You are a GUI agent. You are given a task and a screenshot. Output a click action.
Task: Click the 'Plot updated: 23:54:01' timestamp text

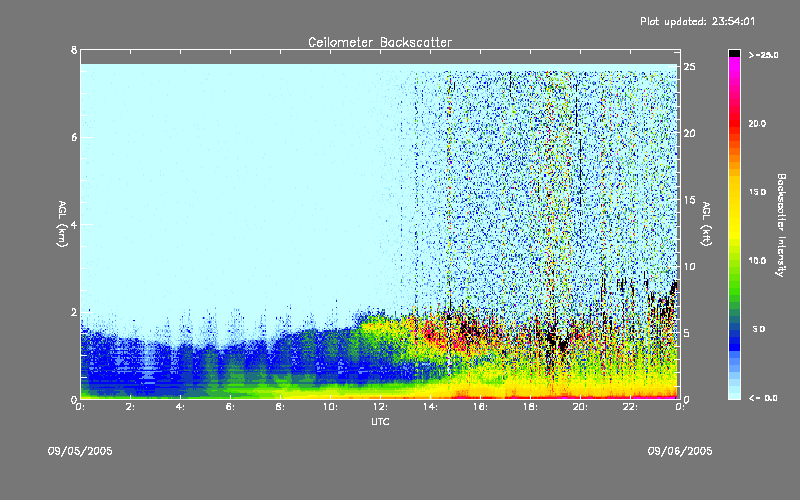pos(697,21)
